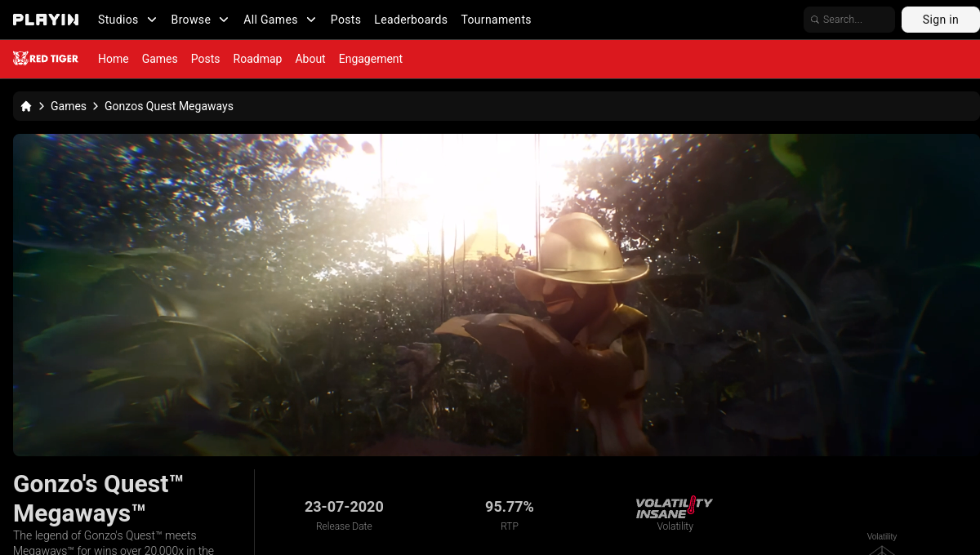Click the Volatility Insane badge
The image size is (980, 555).
(x=675, y=507)
